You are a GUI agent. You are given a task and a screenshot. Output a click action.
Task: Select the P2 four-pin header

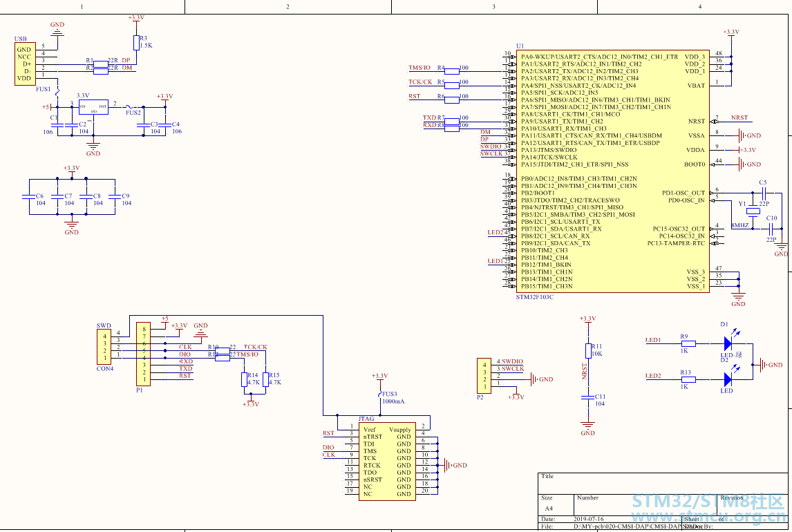click(x=484, y=376)
